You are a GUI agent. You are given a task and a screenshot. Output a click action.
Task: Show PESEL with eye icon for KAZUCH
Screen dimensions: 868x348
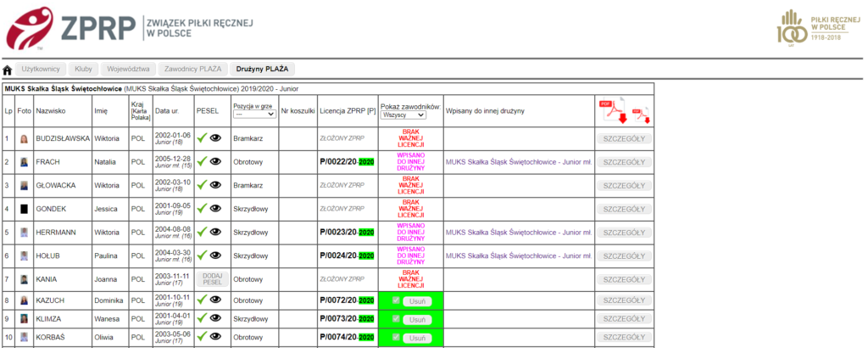pyautogui.click(x=216, y=300)
